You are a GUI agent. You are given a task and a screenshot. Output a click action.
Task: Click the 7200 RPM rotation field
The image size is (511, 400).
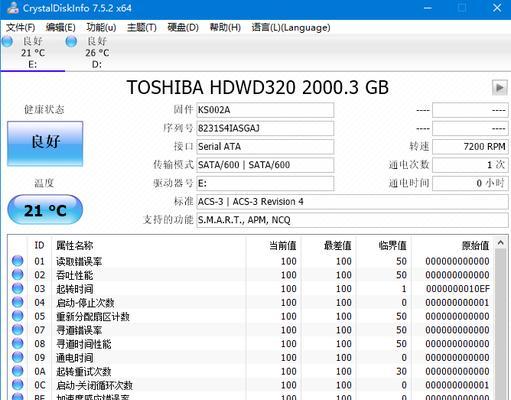[x=470, y=147]
